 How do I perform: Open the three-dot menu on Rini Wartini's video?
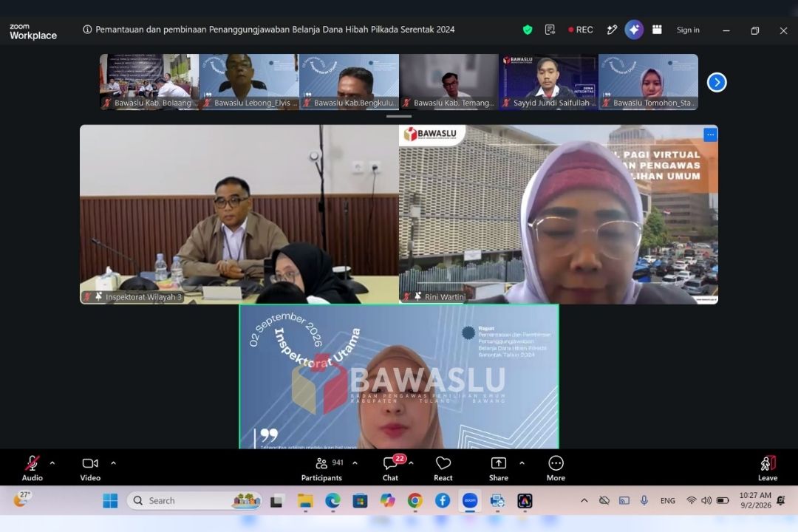click(710, 135)
